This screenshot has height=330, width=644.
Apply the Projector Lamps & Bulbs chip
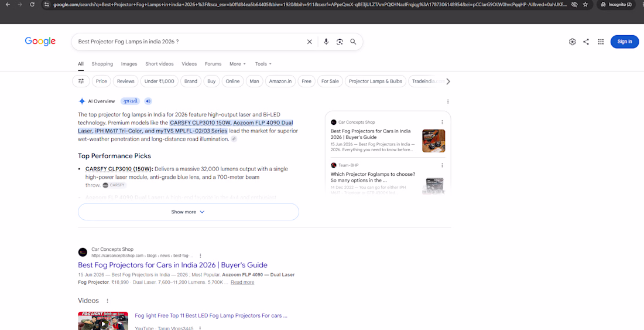point(375,81)
